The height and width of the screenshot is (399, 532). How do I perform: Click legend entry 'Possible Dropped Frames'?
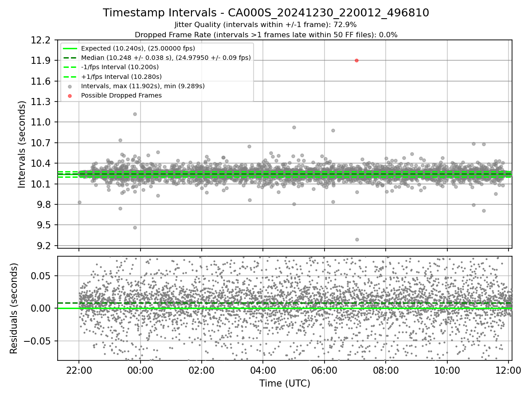[121, 95]
